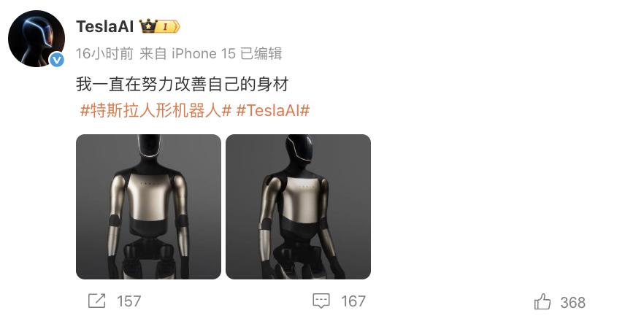Like the post with thumbs-up icon
Viewport: 644px width, 321px height.
(543, 302)
